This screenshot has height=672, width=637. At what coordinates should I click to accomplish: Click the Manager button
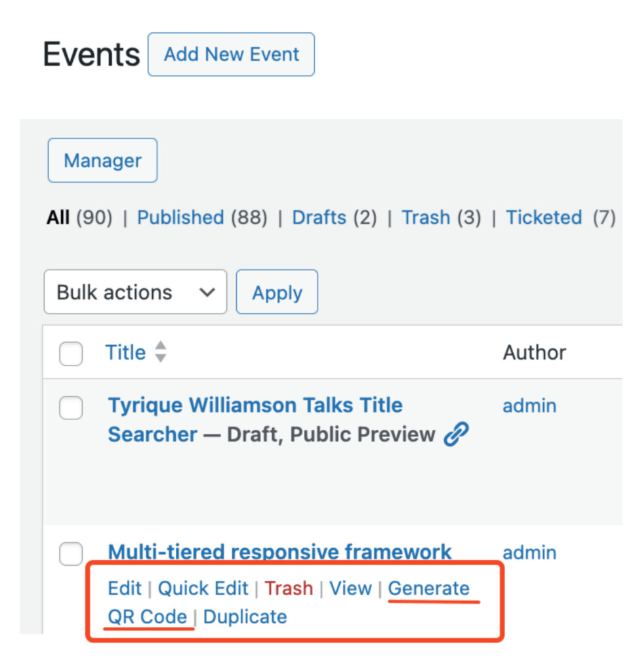point(102,160)
